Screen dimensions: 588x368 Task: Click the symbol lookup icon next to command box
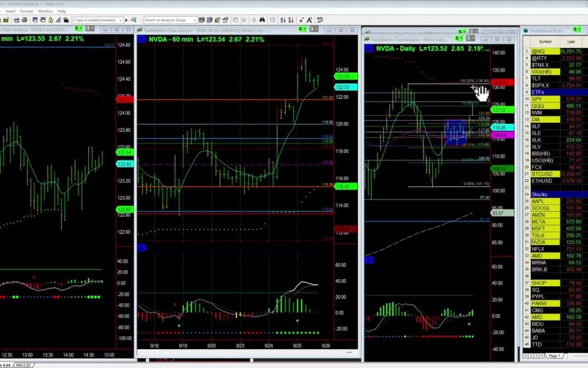[x=133, y=20]
